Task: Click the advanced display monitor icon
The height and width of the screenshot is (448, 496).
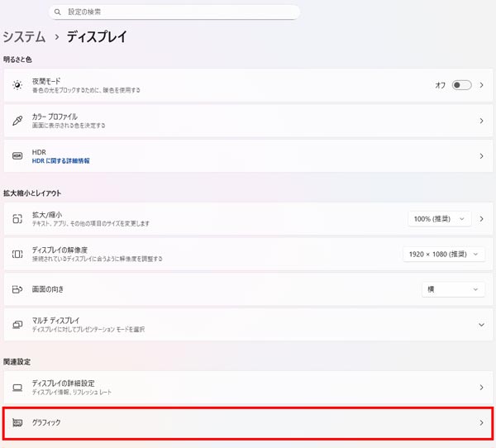Action: pos(17,388)
